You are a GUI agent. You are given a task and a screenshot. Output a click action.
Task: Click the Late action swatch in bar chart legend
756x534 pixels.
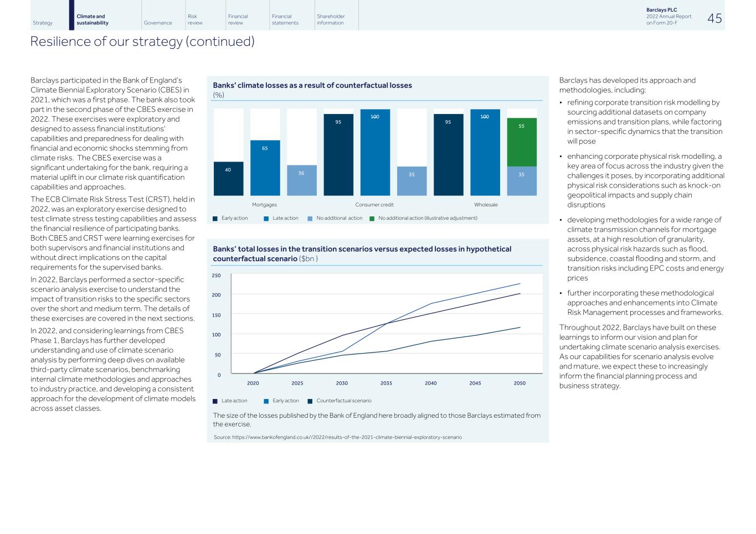click(266, 219)
